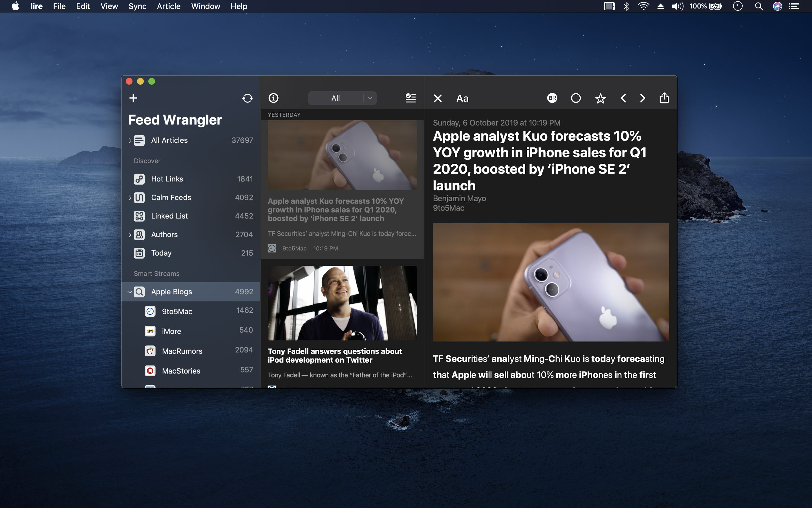This screenshot has width=812, height=508.
Task: Click the Time Machine clock icon
Action: (738, 6)
